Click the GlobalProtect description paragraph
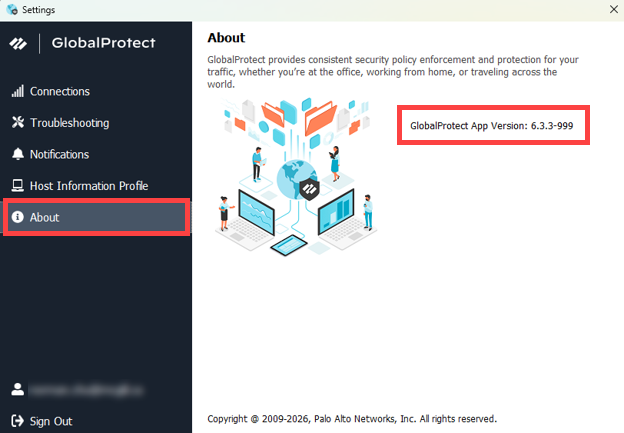 [393, 72]
